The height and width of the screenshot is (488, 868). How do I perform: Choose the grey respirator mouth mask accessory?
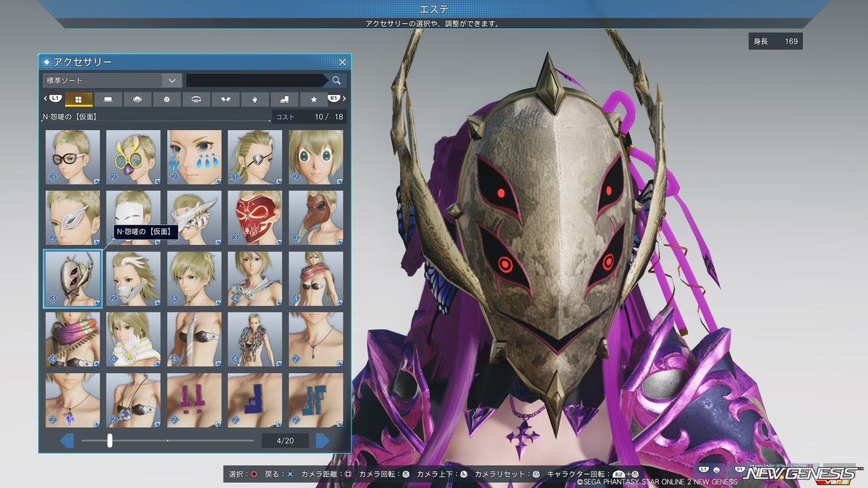(x=133, y=278)
